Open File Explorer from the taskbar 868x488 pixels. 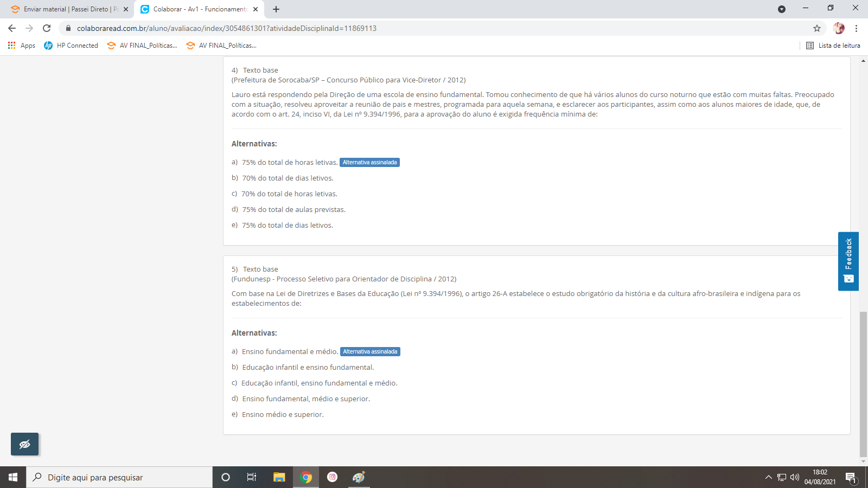[x=279, y=477]
